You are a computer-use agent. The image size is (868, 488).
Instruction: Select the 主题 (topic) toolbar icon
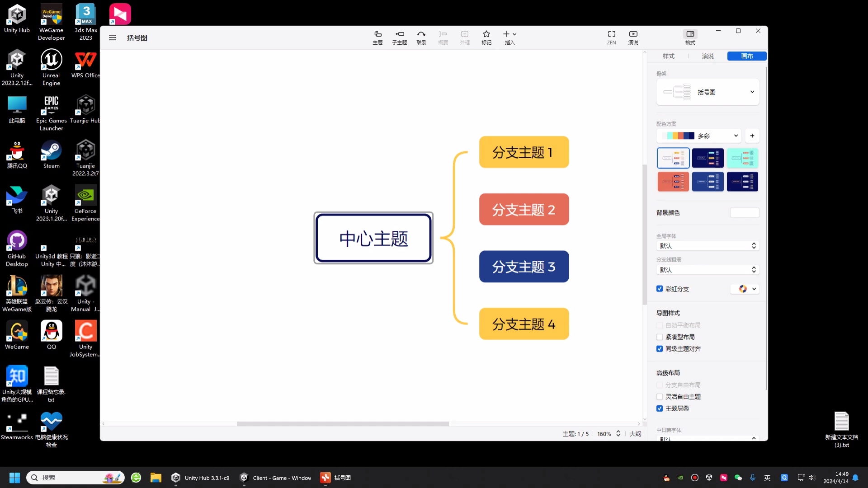(377, 37)
